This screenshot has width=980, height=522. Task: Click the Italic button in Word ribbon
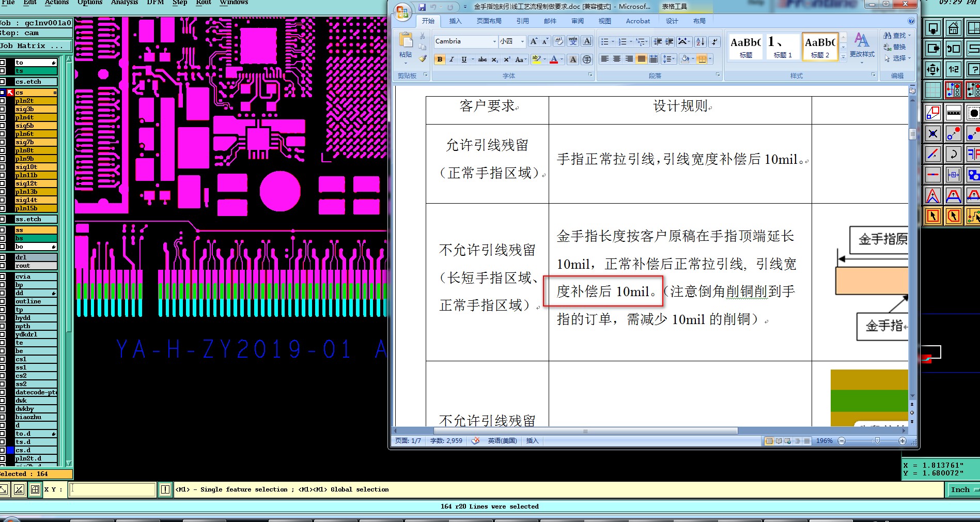[452, 59]
